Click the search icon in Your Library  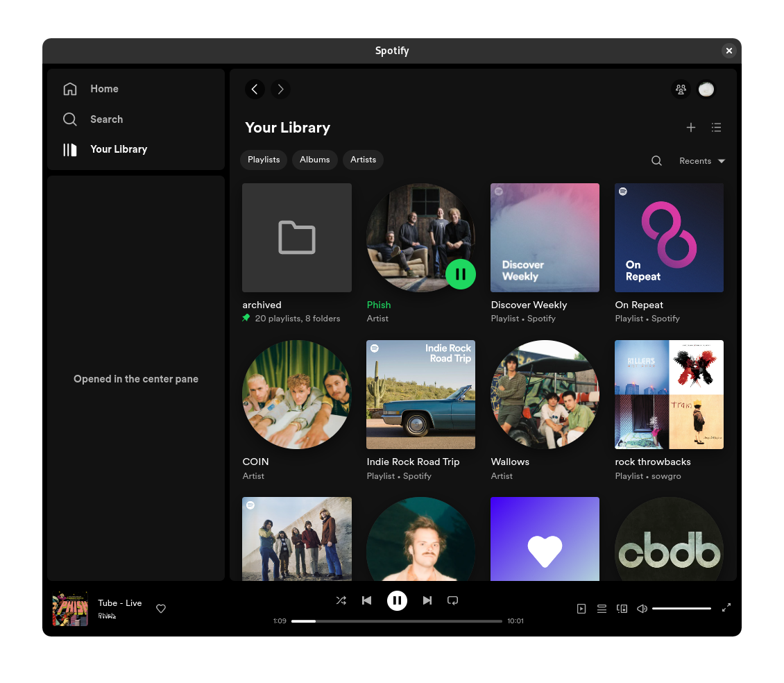(x=656, y=160)
